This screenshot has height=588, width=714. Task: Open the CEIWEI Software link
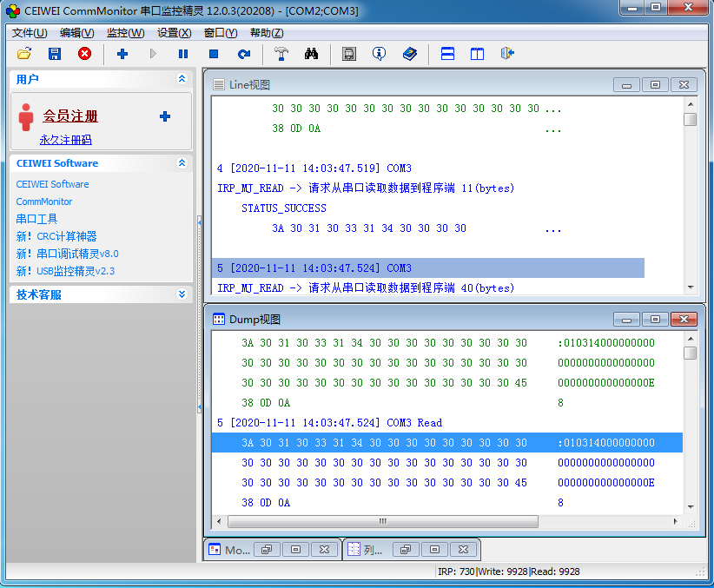coord(52,184)
